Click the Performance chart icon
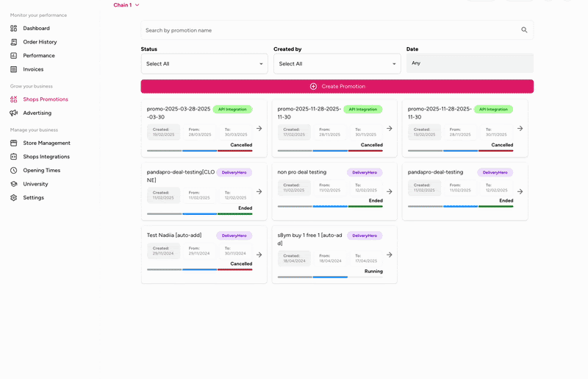Image resolution: width=588 pixels, height=379 pixels. [14, 56]
